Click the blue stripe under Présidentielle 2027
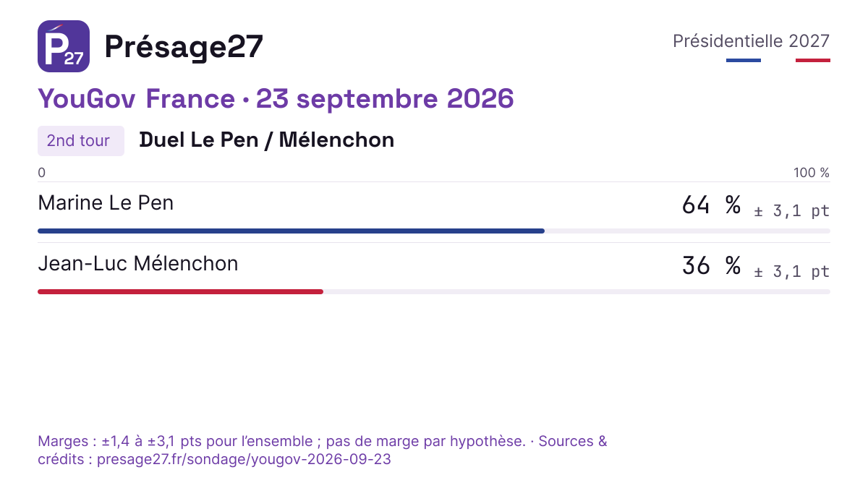 pyautogui.click(x=744, y=60)
